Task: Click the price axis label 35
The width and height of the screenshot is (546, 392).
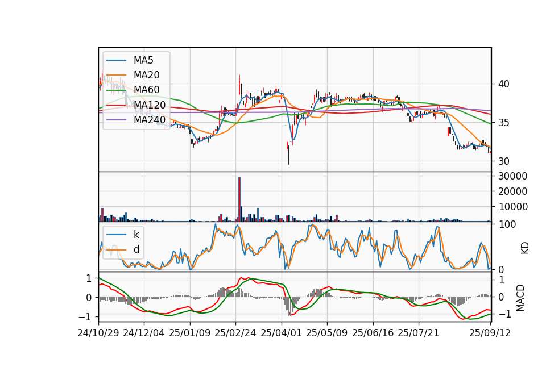Action: pyautogui.click(x=504, y=123)
